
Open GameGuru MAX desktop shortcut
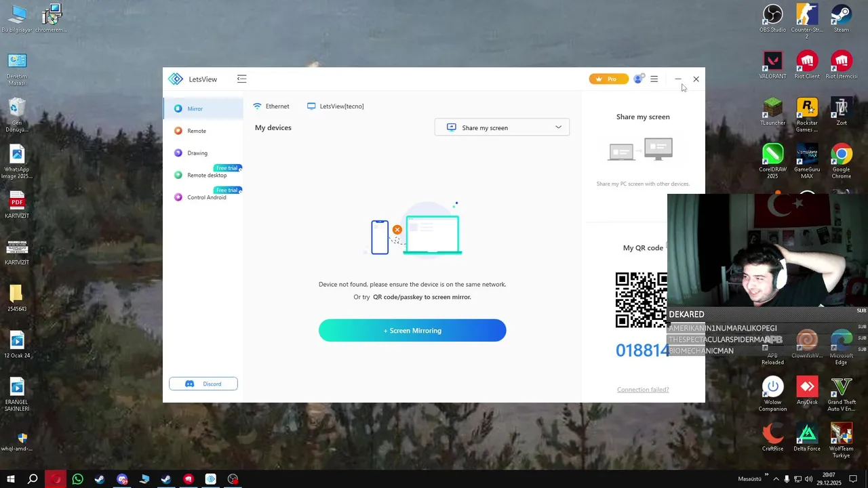(807, 161)
